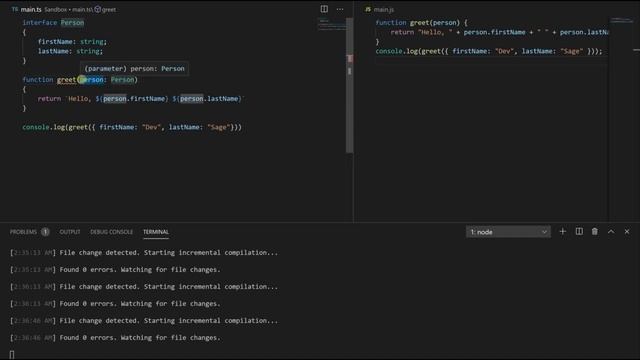Click the terminal cursor prompt line

click(320, 354)
